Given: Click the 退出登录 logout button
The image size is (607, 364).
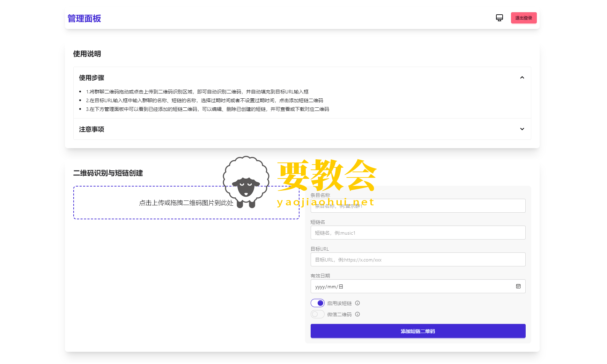Looking at the screenshot, I should 524,18.
